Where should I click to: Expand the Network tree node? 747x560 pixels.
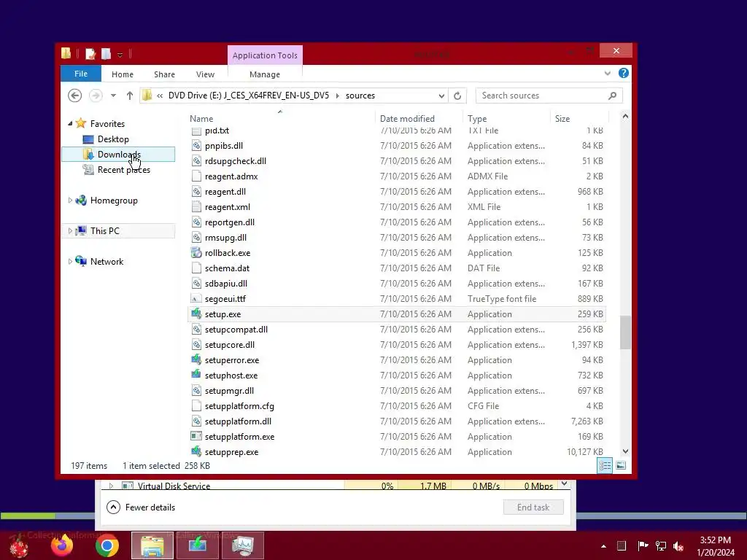tap(70, 261)
